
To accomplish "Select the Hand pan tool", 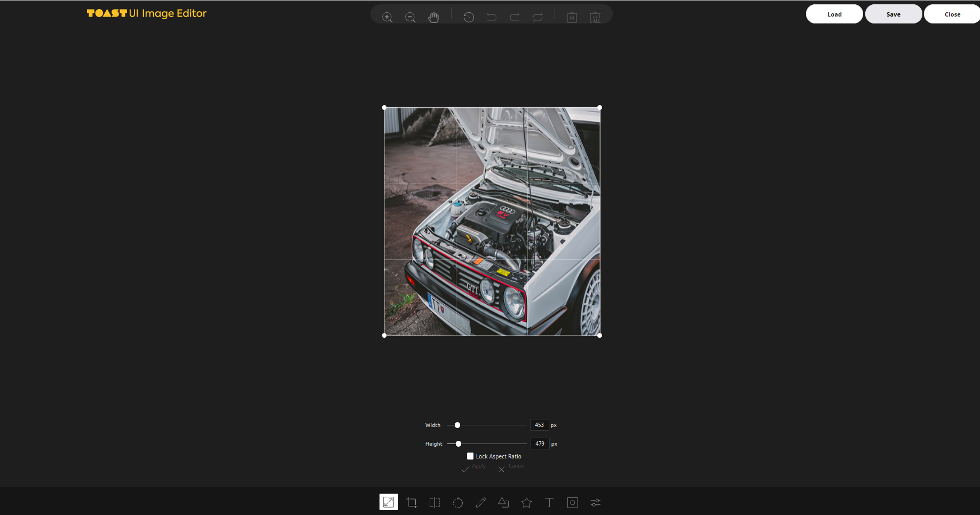I will (x=433, y=17).
